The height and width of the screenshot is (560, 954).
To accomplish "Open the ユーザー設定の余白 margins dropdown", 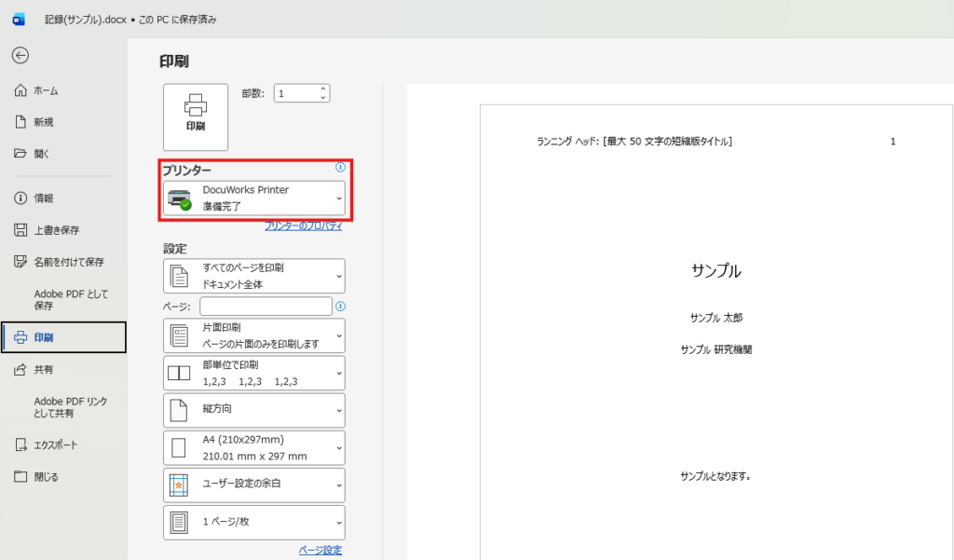I will coord(254,485).
